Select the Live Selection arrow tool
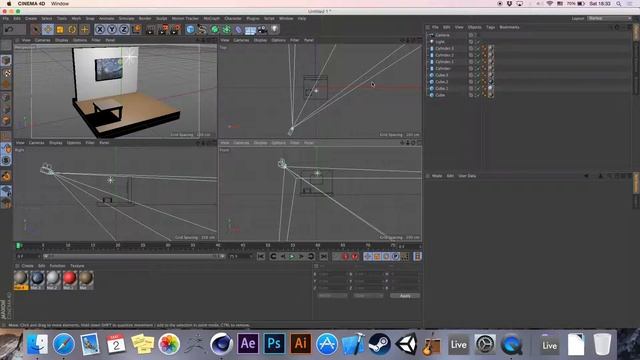Screen dimensions: 640x360 click(x=36, y=29)
